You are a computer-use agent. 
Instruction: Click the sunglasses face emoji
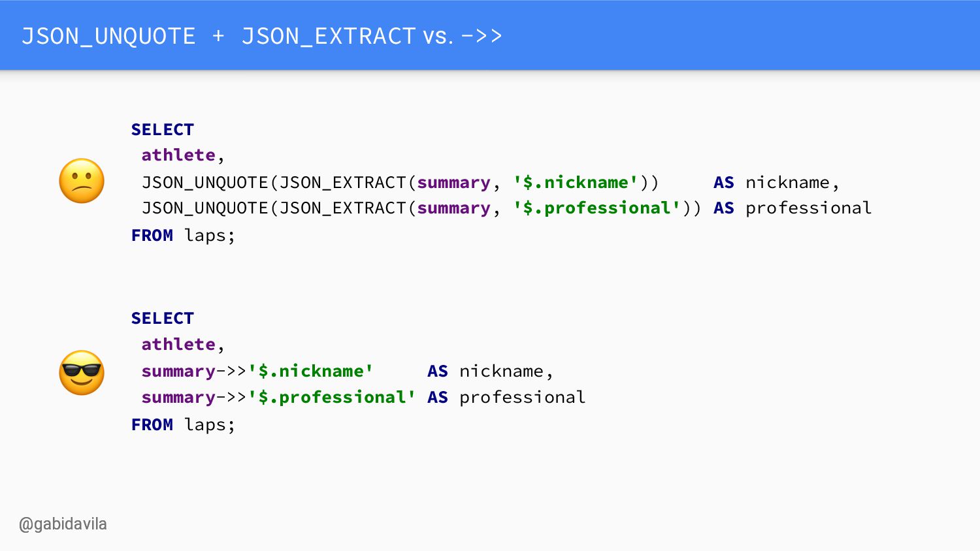(82, 372)
